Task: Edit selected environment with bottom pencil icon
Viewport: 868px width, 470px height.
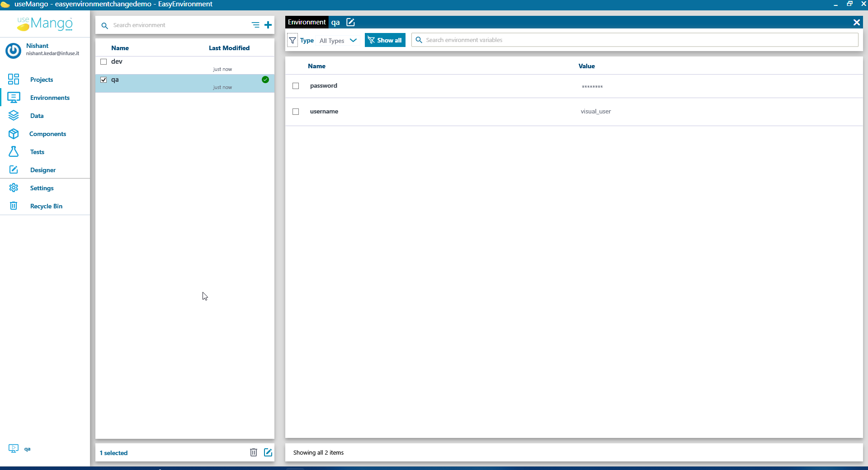Action: point(268,452)
